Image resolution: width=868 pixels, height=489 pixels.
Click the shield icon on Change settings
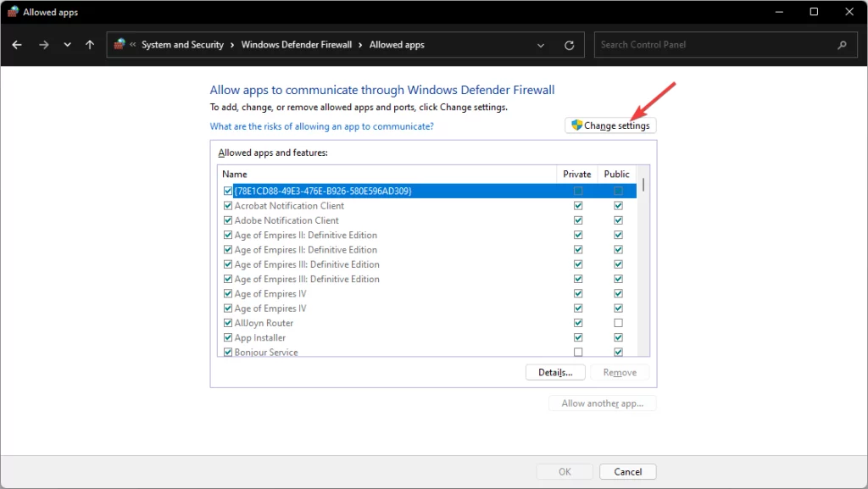578,125
